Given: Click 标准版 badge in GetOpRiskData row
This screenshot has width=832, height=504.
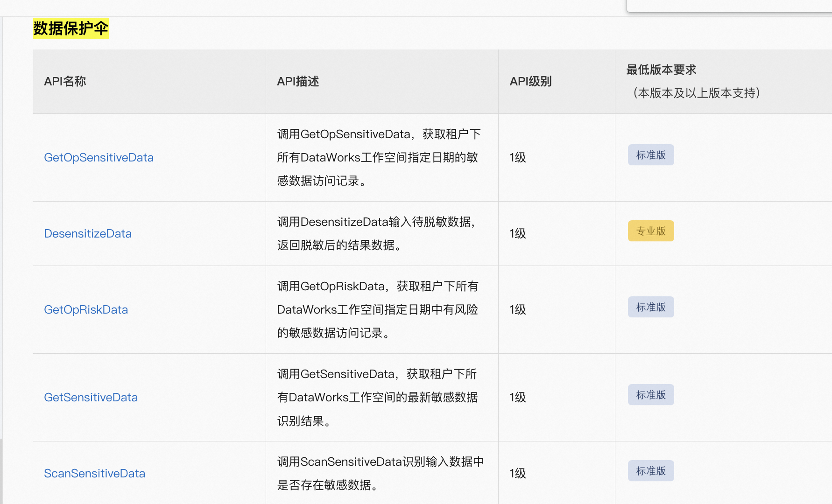Looking at the screenshot, I should [x=650, y=307].
